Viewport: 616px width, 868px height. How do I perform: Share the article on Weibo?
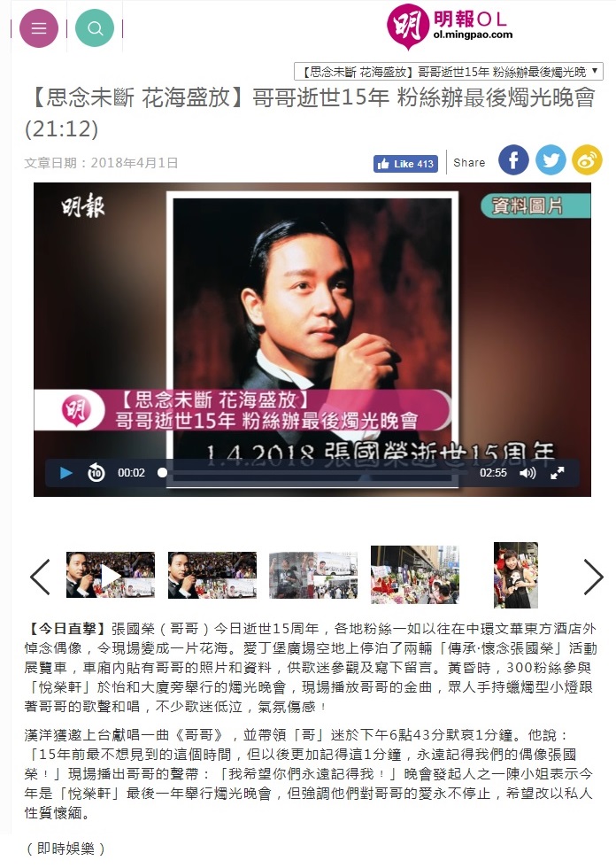587,160
